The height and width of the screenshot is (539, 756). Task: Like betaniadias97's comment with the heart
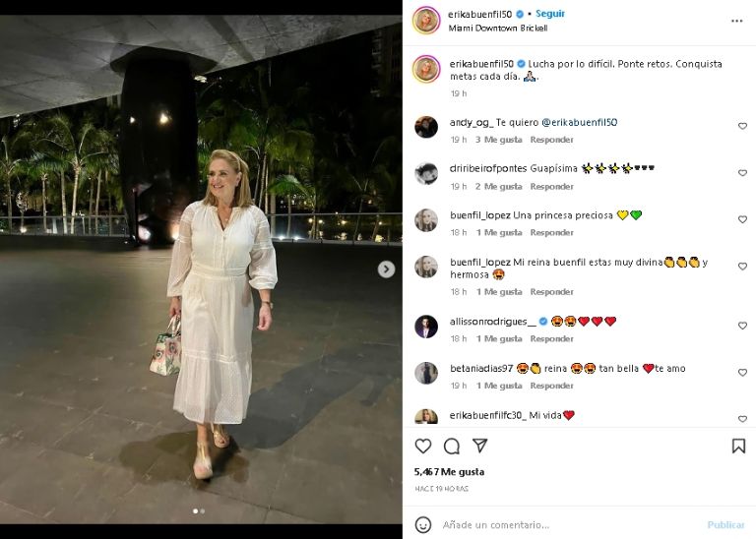coord(742,373)
